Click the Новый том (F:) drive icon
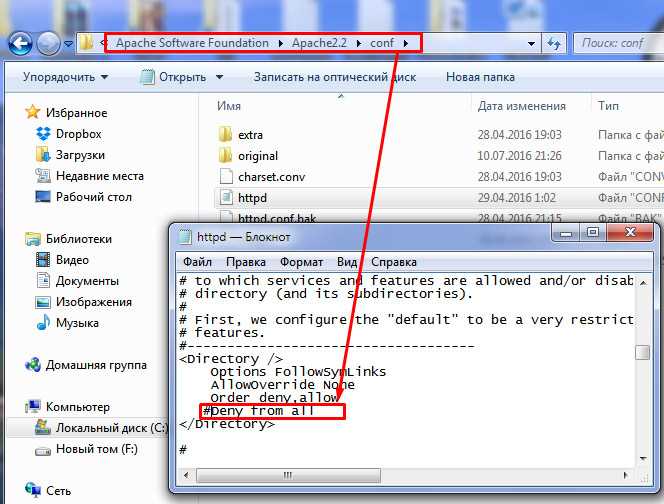The height and width of the screenshot is (504, 664). click(x=43, y=451)
